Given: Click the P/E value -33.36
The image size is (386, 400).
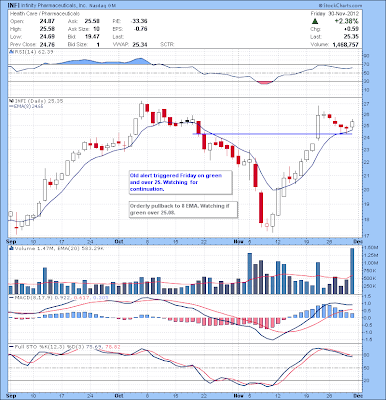Looking at the screenshot, I should 139,21.
